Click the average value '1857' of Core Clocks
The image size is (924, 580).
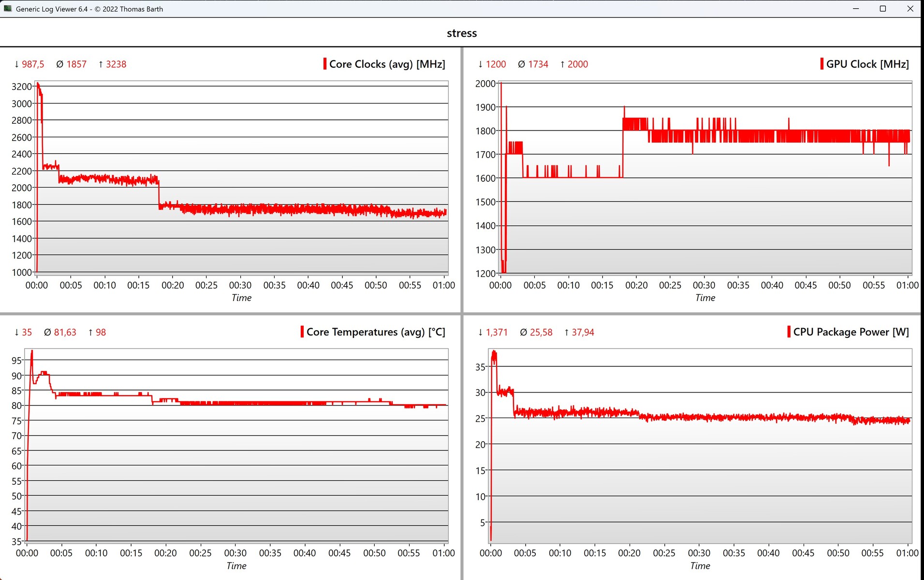click(76, 64)
